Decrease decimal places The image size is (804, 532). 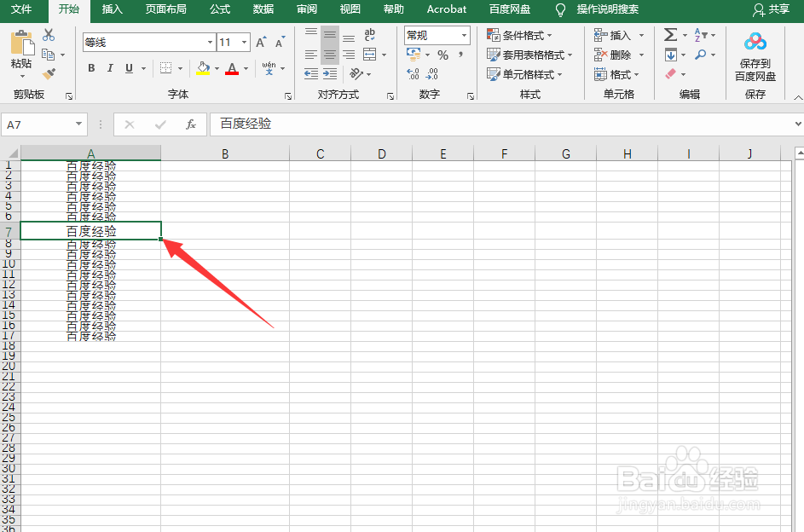click(x=432, y=74)
